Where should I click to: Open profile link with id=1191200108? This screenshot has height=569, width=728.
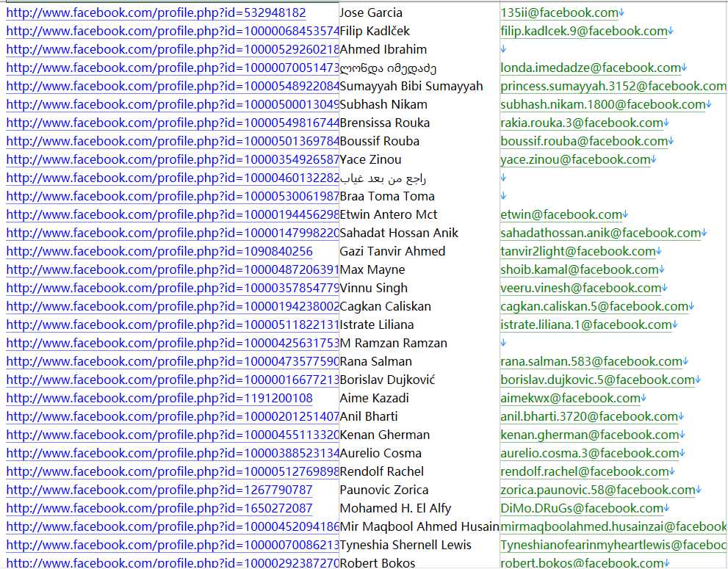(x=159, y=398)
